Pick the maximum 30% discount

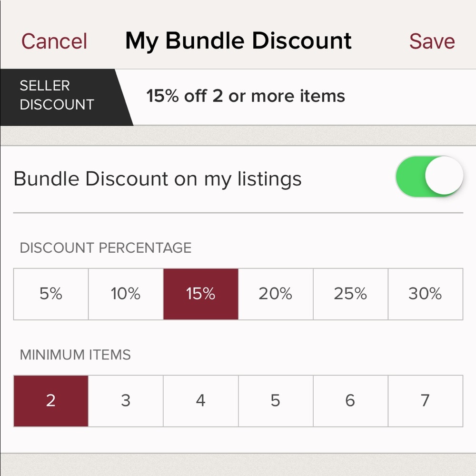pos(425,294)
